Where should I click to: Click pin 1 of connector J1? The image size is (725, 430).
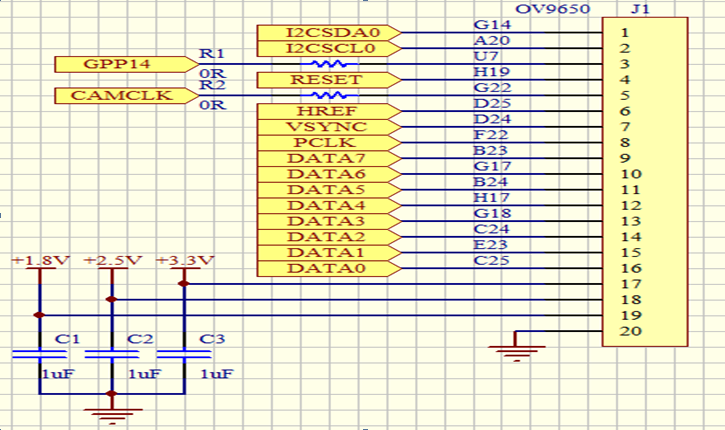pyautogui.click(x=625, y=33)
